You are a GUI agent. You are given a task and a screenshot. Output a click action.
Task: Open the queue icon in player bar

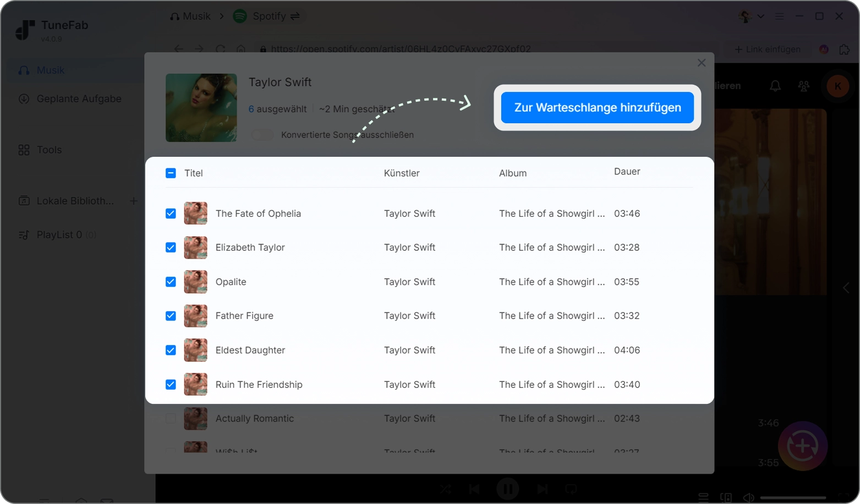point(703,497)
